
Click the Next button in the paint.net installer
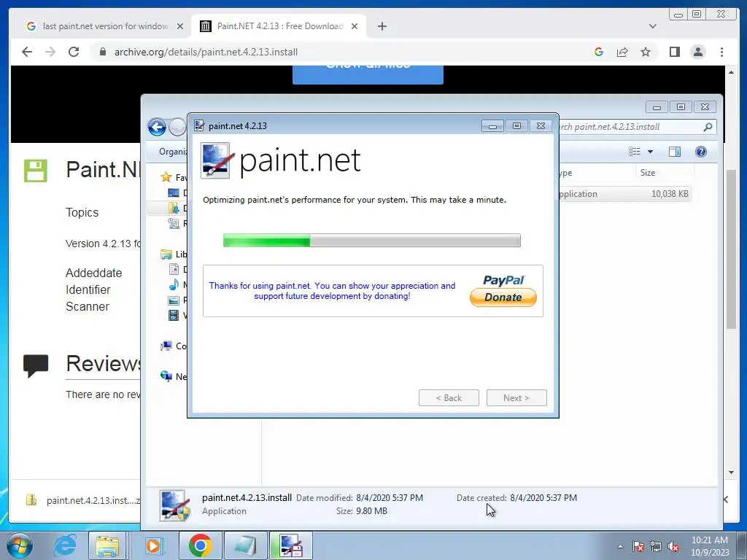click(x=516, y=397)
